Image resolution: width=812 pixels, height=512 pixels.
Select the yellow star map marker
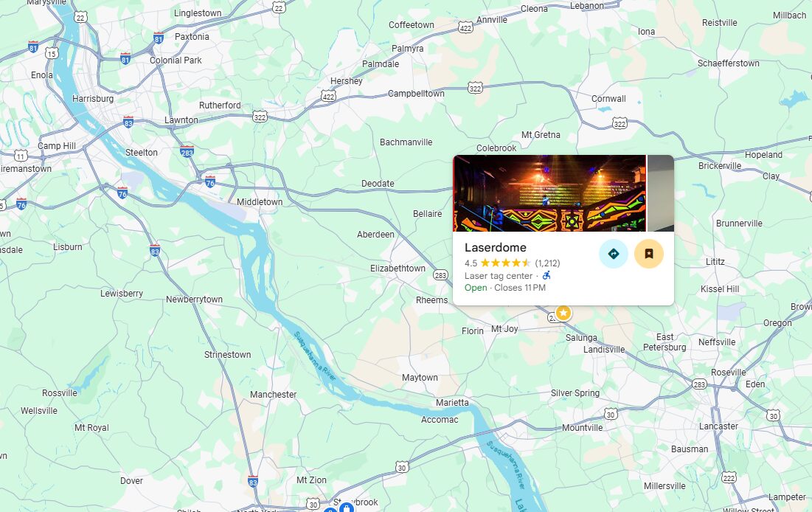[563, 313]
